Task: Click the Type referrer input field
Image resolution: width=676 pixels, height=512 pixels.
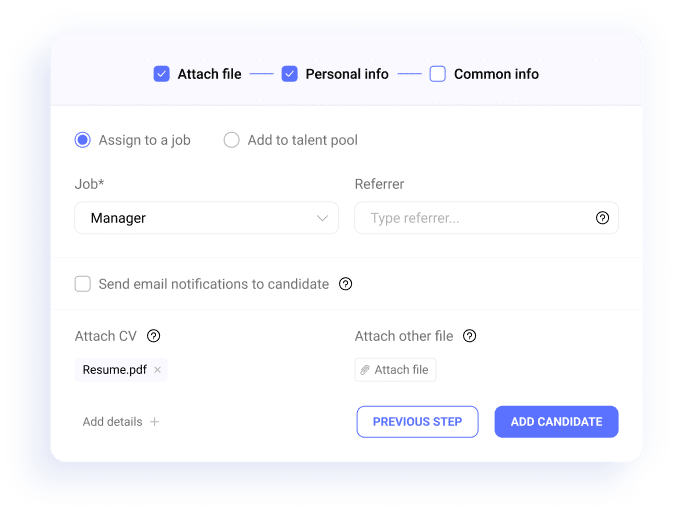Action: point(486,218)
